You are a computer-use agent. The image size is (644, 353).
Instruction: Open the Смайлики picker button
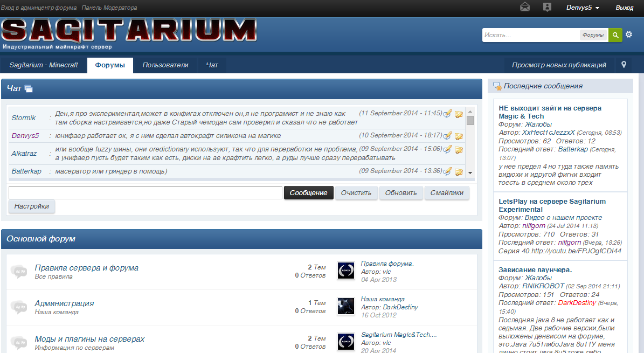pyautogui.click(x=447, y=193)
